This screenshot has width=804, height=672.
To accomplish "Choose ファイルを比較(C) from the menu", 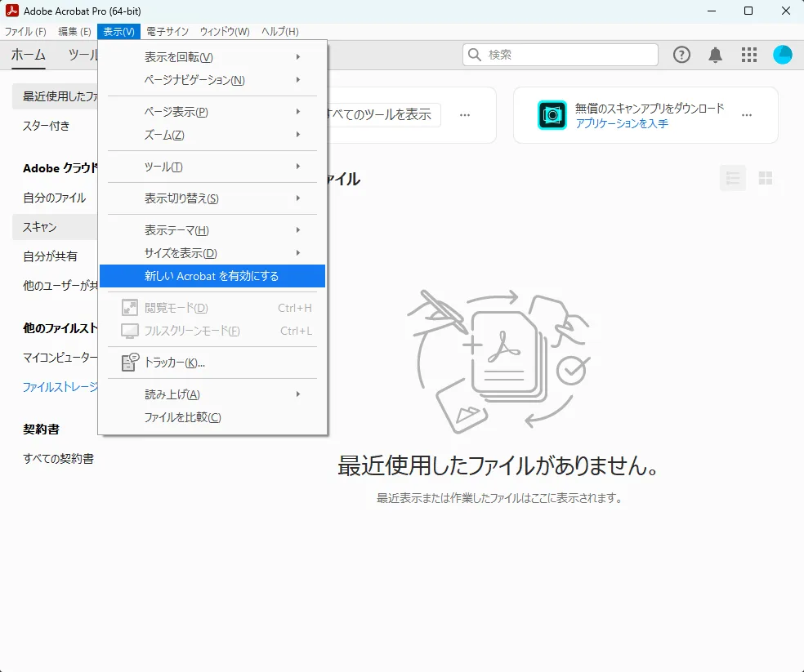I will coord(212,417).
